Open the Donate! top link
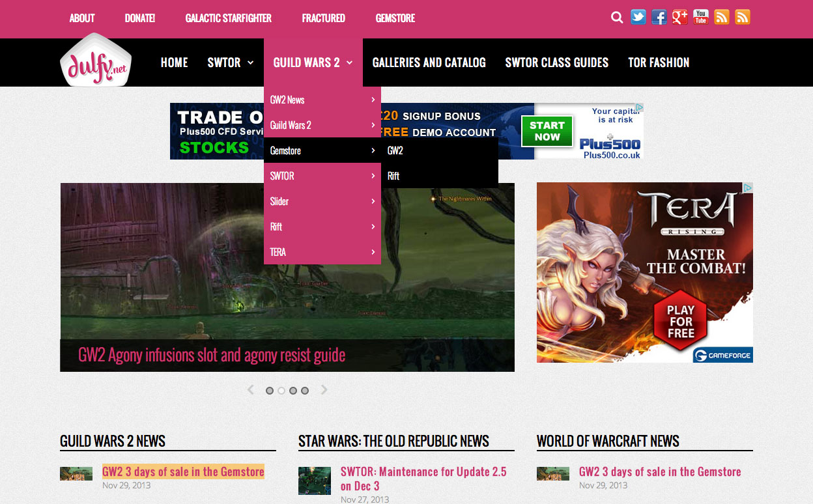Viewport: 813px width, 504px height. tap(140, 18)
